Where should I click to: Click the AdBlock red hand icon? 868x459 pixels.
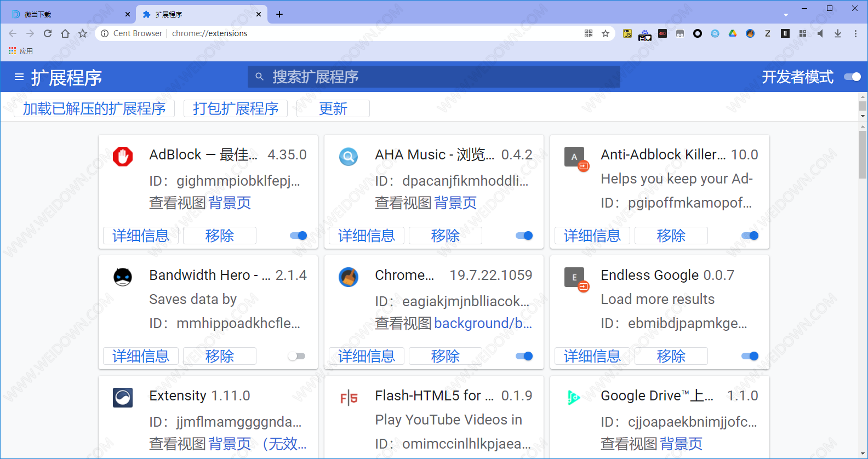point(123,156)
